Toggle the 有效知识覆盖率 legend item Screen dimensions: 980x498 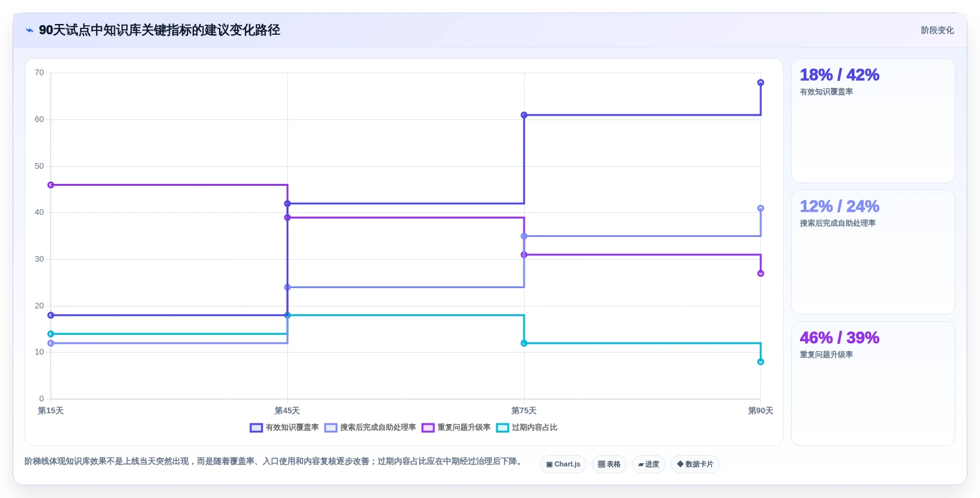[x=285, y=428]
